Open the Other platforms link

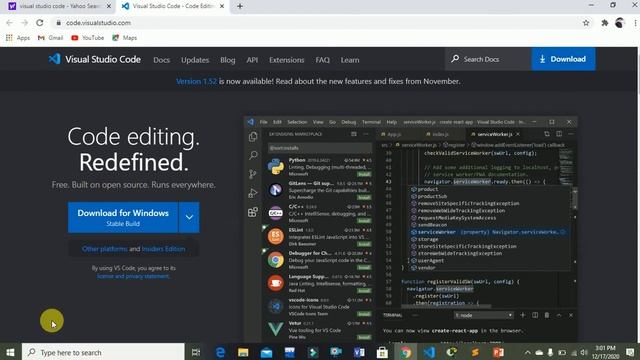[x=104, y=249]
